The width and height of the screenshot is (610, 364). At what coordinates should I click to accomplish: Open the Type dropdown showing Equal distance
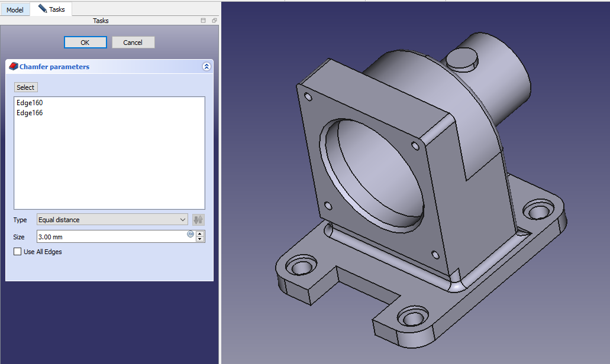point(112,220)
